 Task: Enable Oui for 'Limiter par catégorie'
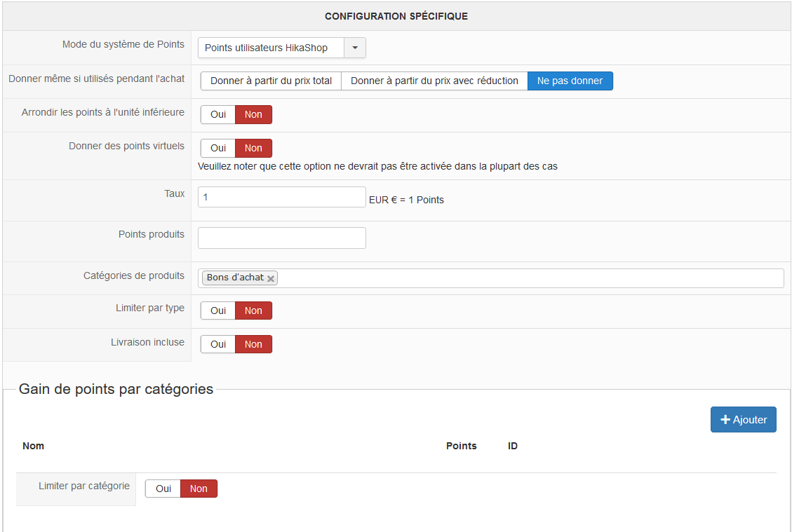(163, 489)
